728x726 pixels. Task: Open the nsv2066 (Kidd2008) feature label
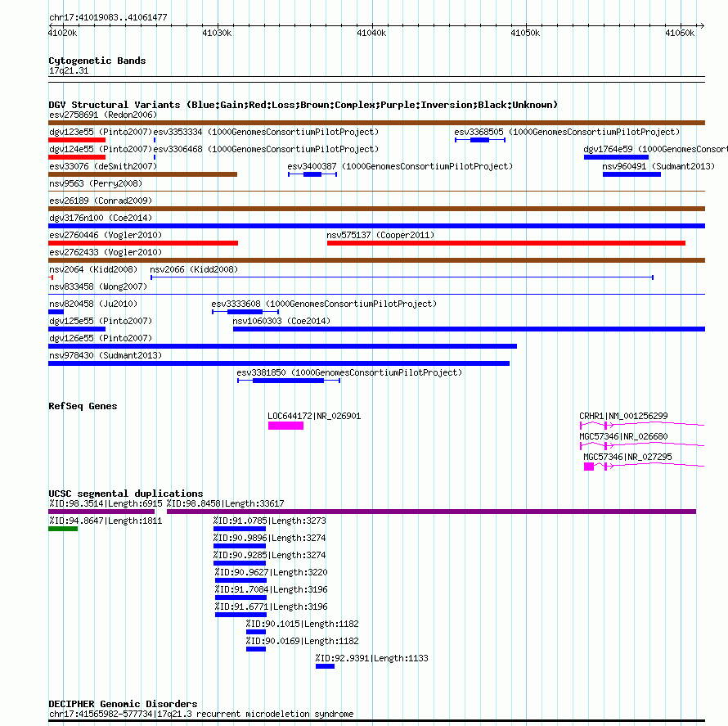coord(194,269)
